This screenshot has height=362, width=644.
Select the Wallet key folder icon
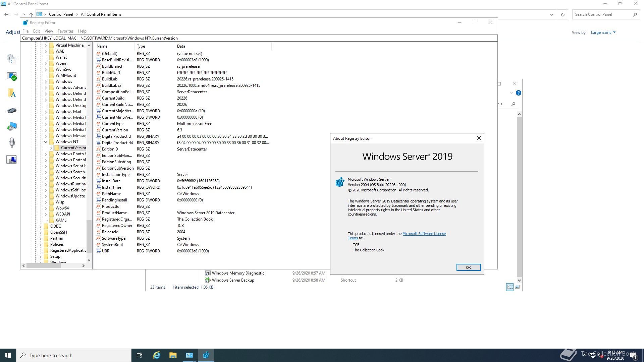coord(51,57)
